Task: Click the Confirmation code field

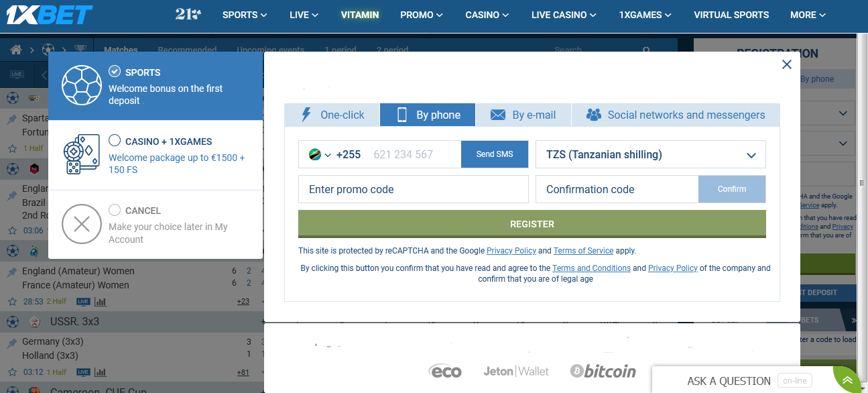Action: [x=617, y=189]
